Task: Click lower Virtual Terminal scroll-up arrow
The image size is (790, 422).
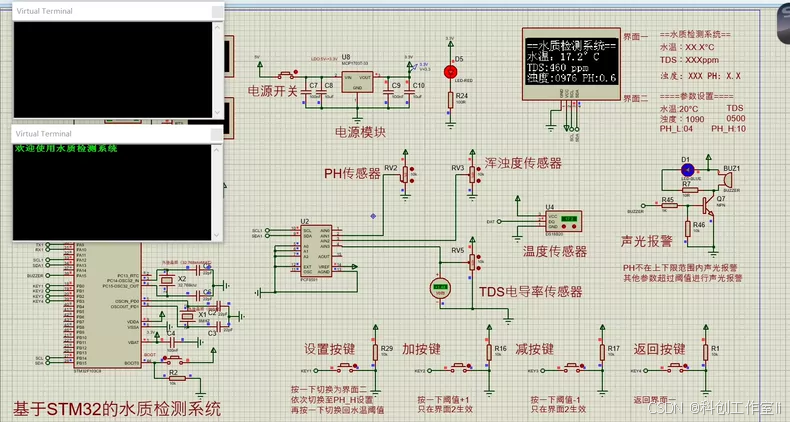Action: click(x=217, y=150)
